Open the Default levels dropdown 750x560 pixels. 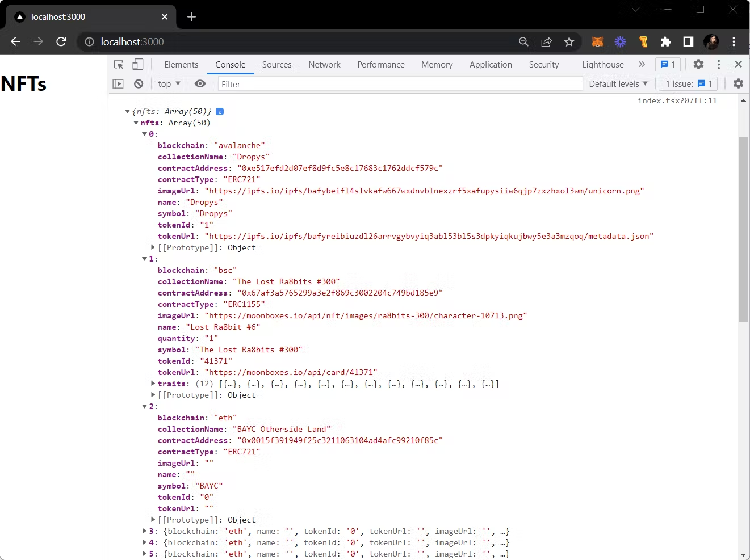pyautogui.click(x=618, y=84)
